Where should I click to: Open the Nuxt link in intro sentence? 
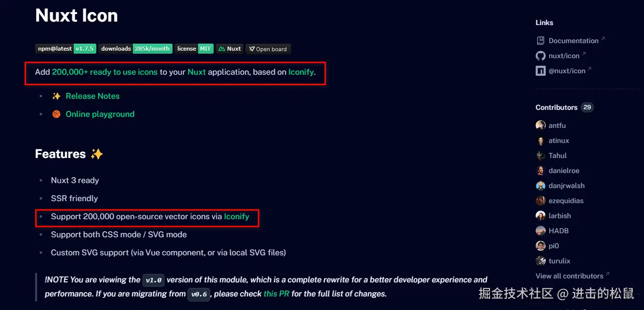197,72
